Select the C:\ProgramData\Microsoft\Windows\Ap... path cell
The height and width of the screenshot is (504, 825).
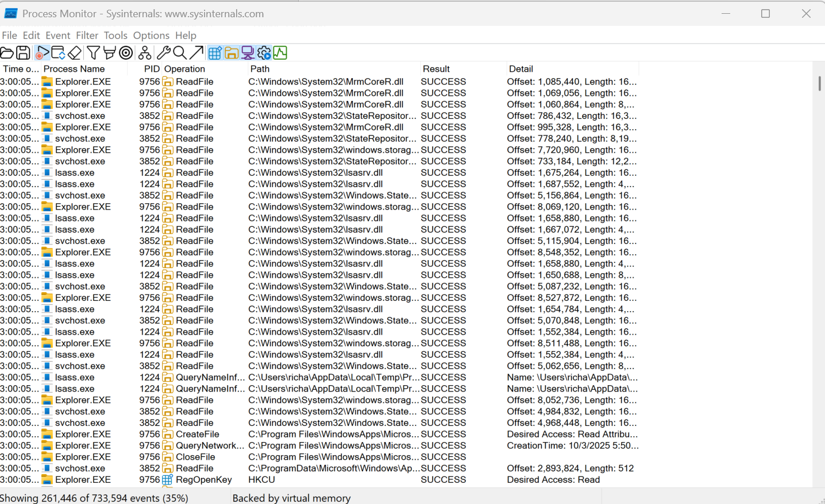(x=333, y=468)
